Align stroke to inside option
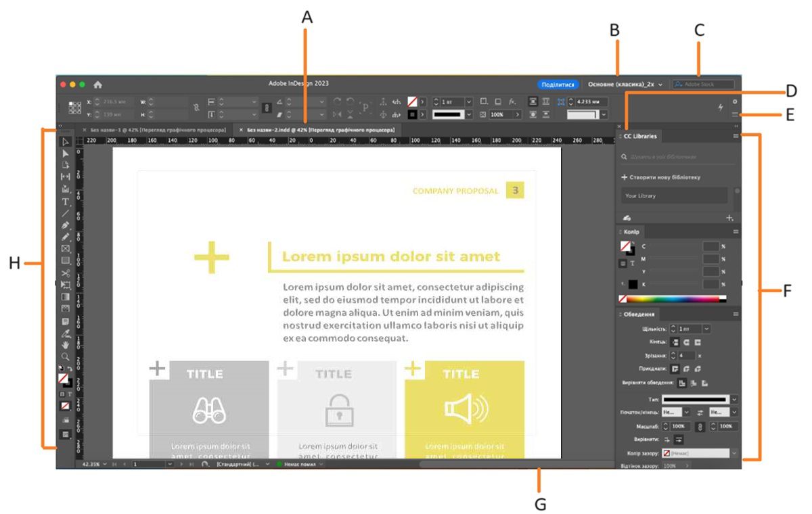812x514 pixels. point(694,383)
